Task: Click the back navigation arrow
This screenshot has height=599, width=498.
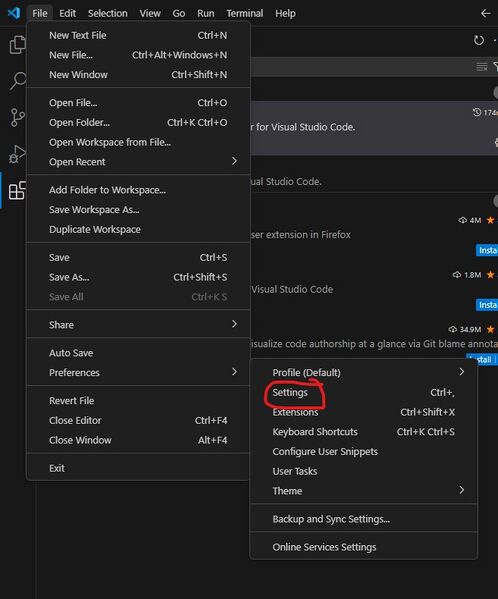Action: (x=485, y=13)
